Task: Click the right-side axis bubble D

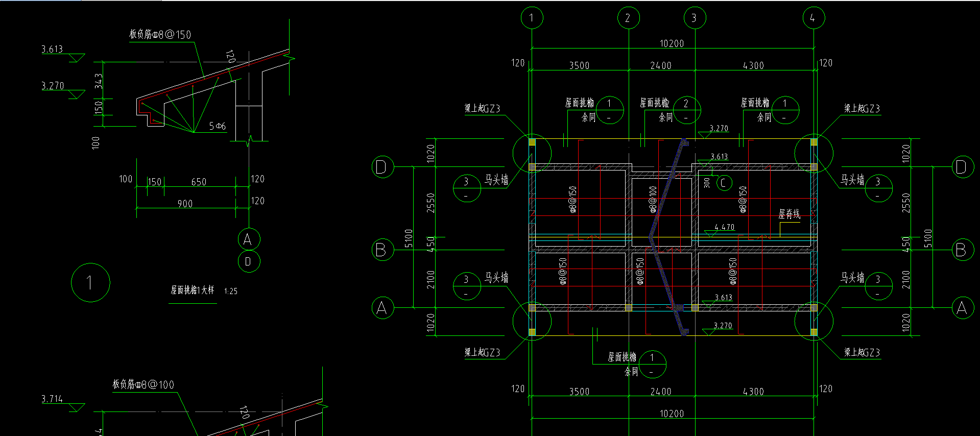Action: pos(963,167)
